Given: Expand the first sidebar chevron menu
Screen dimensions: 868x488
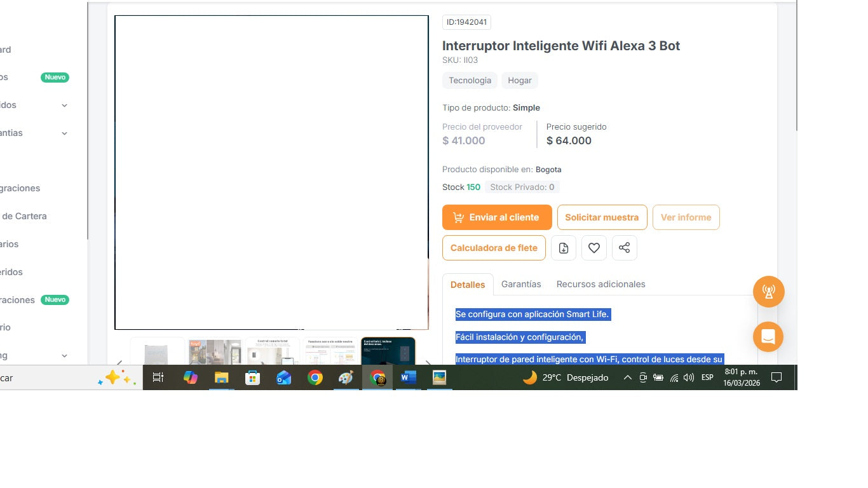Looking at the screenshot, I should 64,105.
